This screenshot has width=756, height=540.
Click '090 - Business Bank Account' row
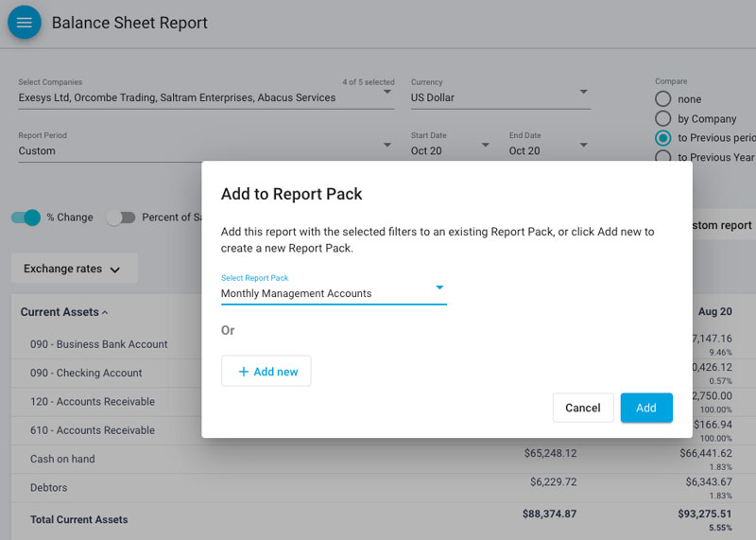[x=99, y=344]
